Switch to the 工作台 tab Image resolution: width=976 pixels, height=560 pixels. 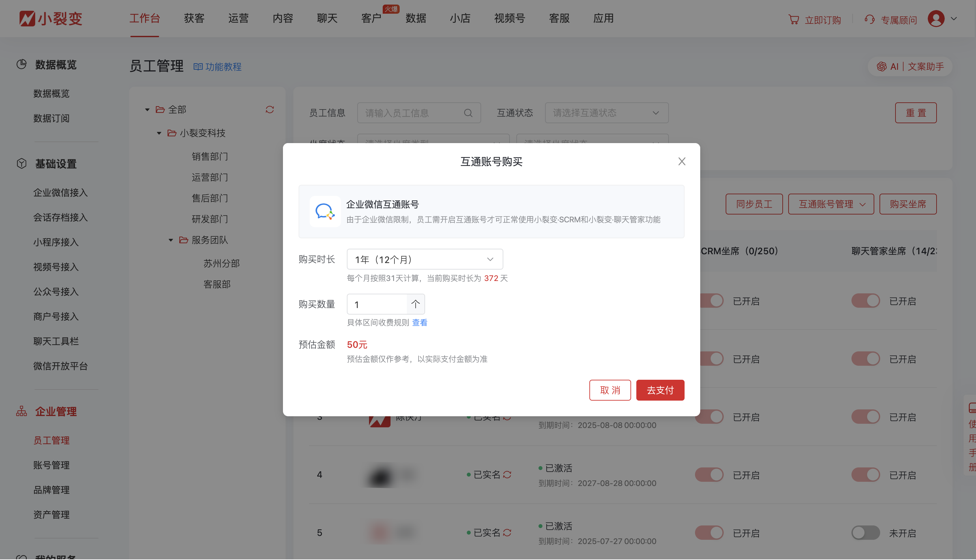(x=145, y=19)
